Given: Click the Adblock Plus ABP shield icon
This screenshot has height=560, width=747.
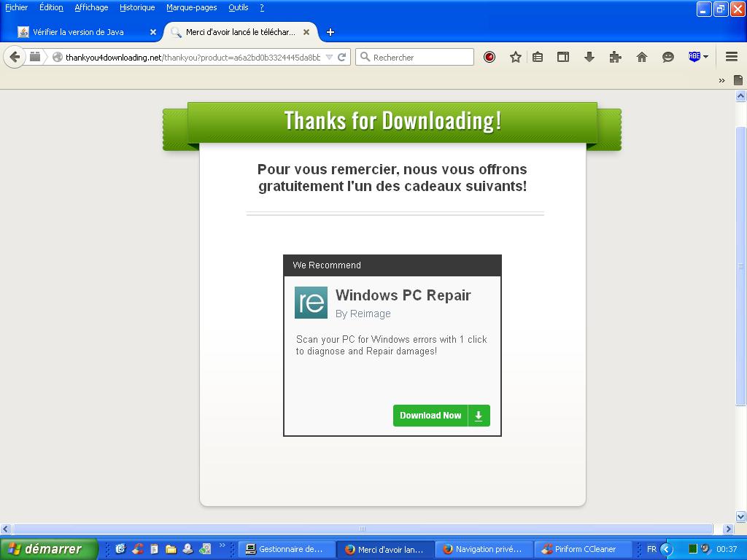Looking at the screenshot, I should tap(694, 57).
